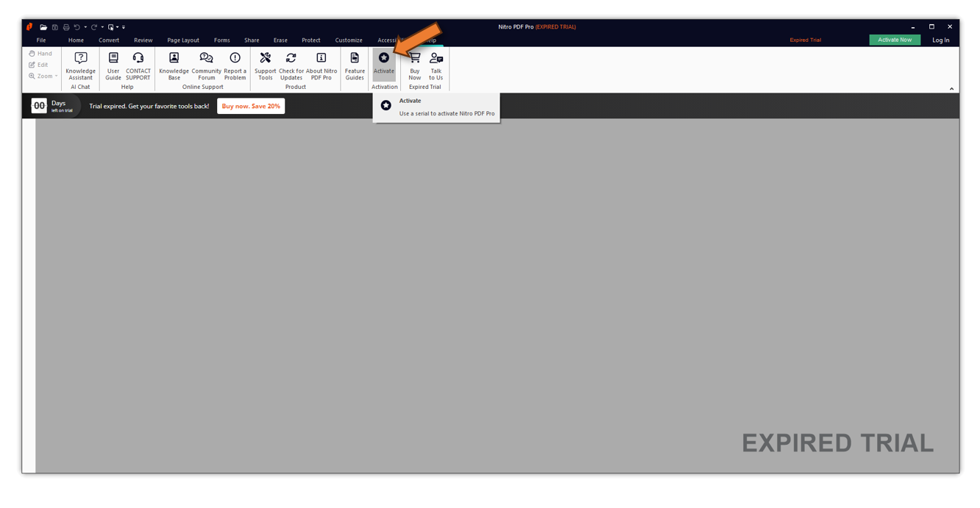Open the Knowledge Assistant AI chat
This screenshot has width=980, height=508.
pos(80,65)
